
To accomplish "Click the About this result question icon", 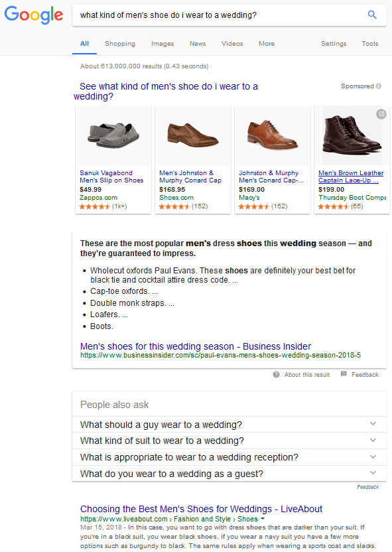I will 276,375.
